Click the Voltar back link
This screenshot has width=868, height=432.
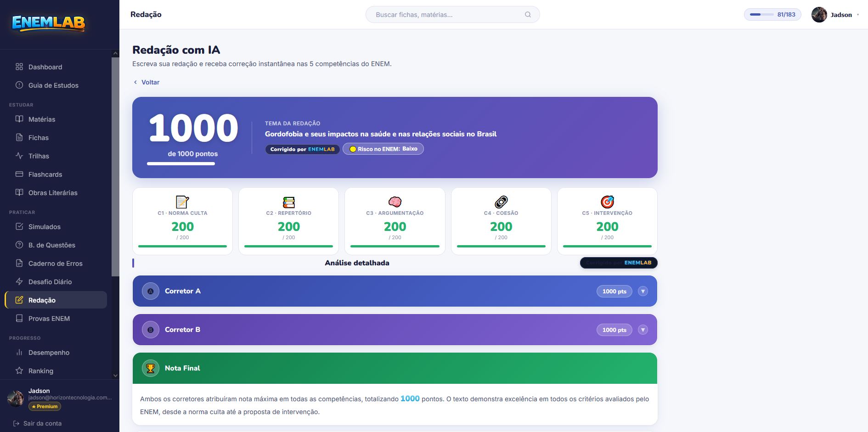(x=147, y=82)
